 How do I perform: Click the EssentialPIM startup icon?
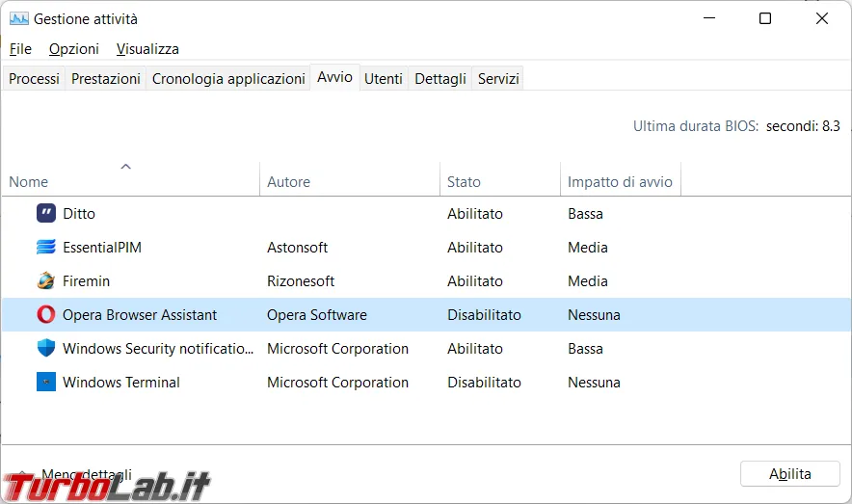[x=46, y=247]
